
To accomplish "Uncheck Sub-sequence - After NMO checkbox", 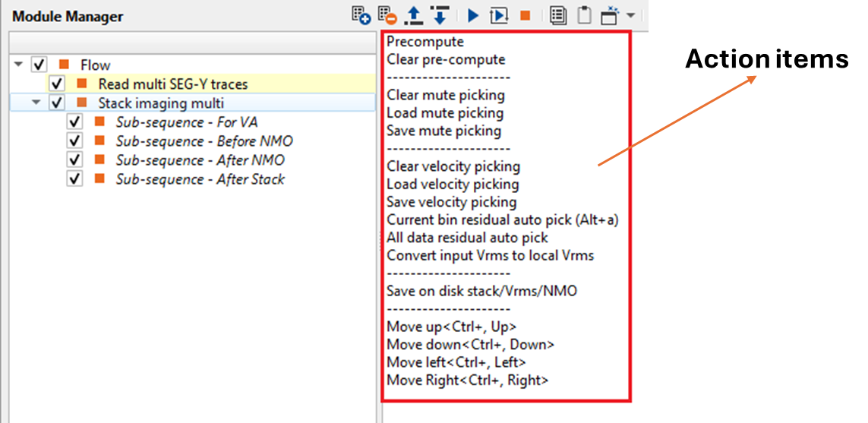I will coord(74,160).
